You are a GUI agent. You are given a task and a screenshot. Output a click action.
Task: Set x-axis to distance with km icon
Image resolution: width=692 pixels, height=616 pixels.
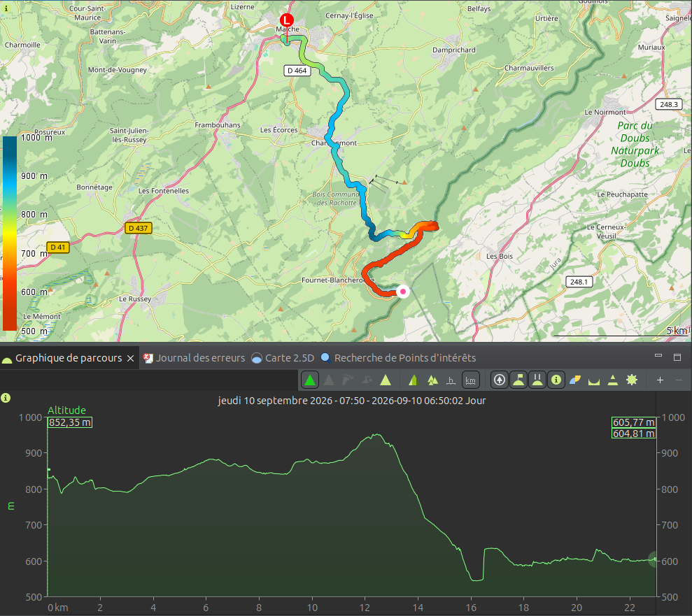click(x=470, y=380)
